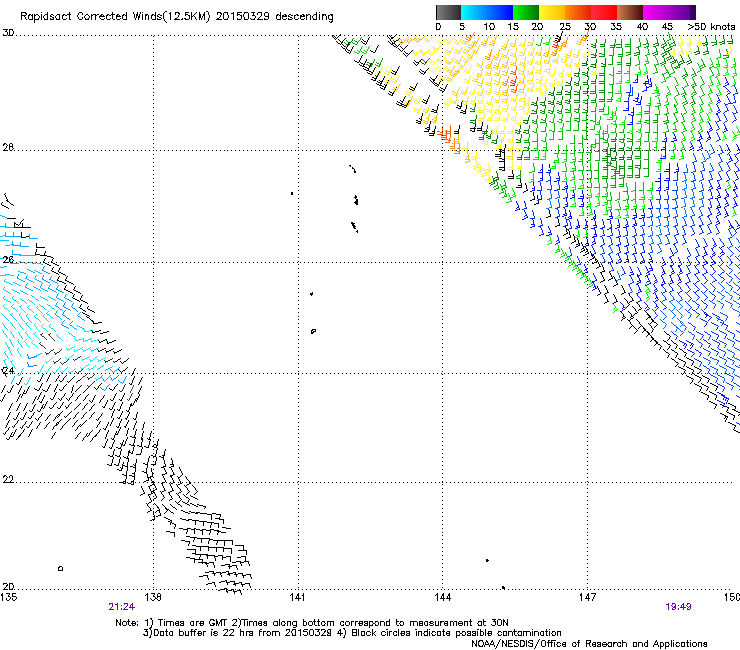
Task: Click the yellow 20-25 knots color band
Action: click(552, 12)
